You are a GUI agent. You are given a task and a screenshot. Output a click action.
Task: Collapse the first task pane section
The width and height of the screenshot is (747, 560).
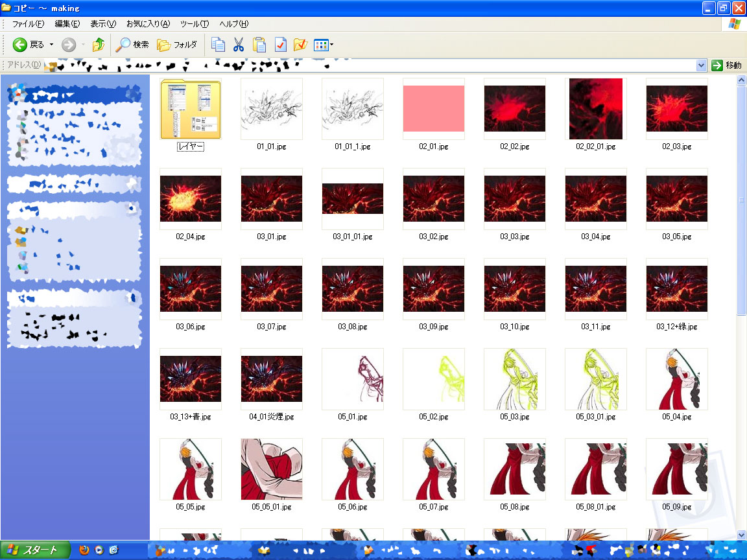tap(132, 94)
